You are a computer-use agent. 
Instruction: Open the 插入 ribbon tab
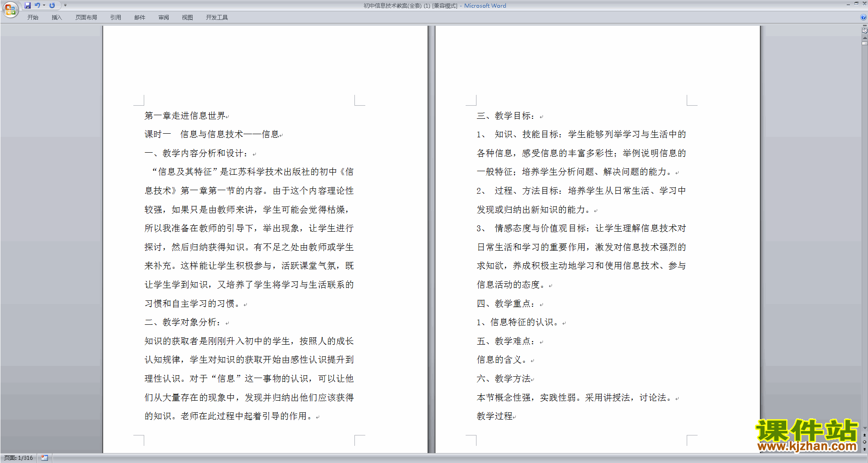point(57,18)
